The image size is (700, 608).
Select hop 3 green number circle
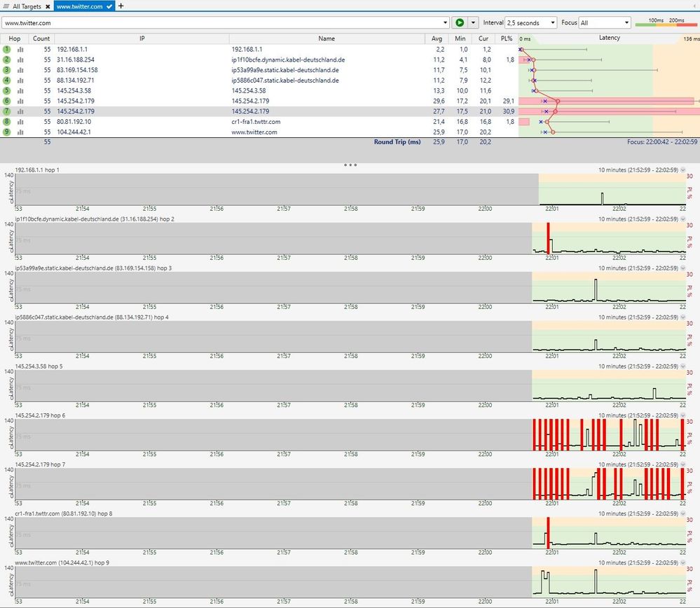[x=7, y=70]
